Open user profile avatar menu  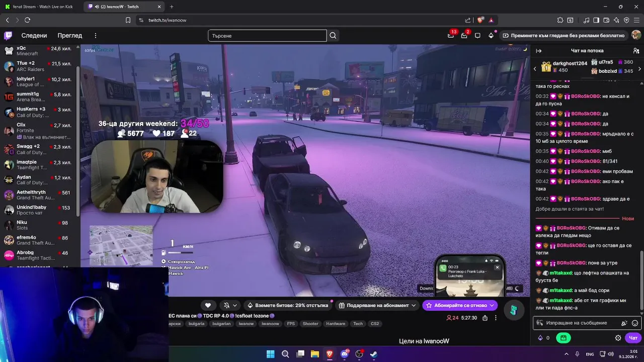[x=636, y=36]
